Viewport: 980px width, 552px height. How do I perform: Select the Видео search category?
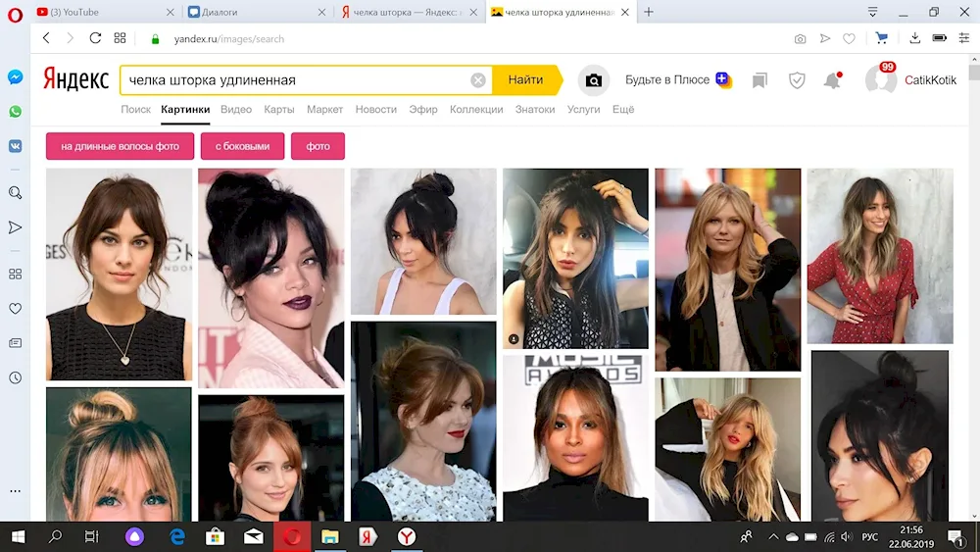coord(236,110)
